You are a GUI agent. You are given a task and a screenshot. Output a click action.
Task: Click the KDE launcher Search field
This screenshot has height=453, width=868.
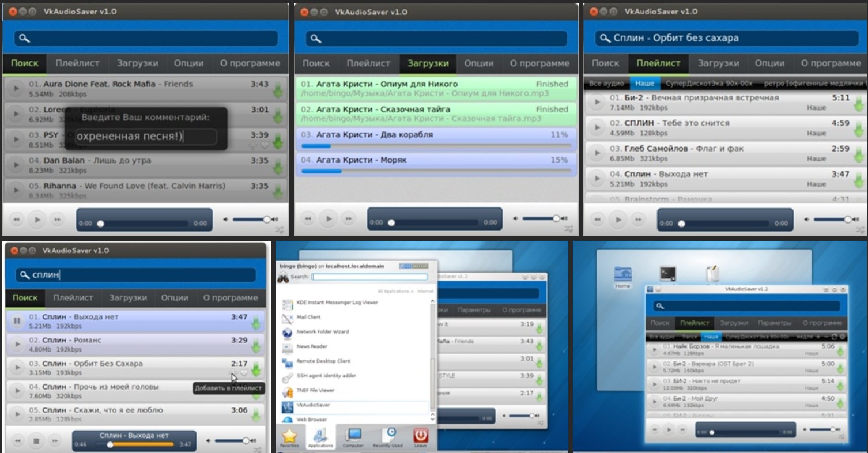tap(369, 277)
